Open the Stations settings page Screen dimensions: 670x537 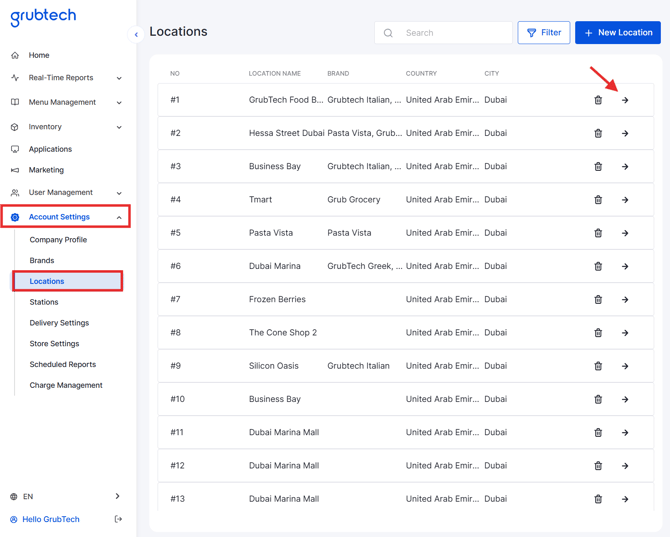point(44,302)
